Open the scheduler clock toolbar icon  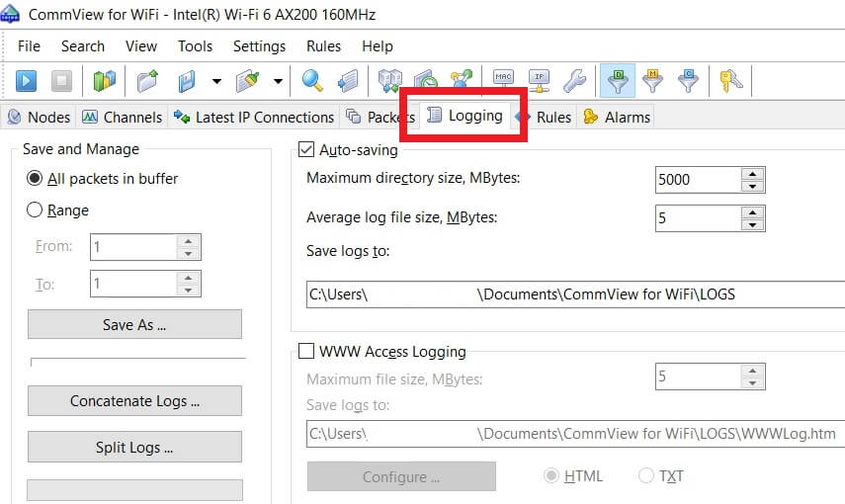[x=426, y=80]
